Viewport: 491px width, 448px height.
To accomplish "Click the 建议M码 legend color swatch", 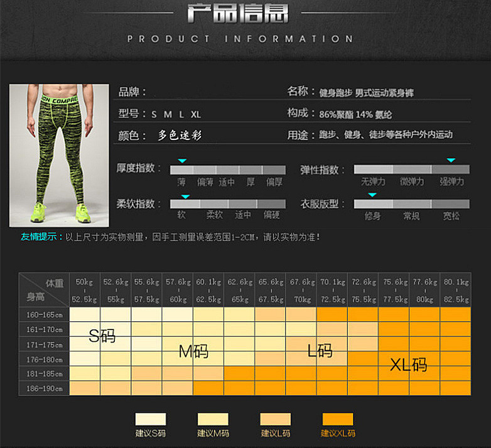I will (x=213, y=419).
